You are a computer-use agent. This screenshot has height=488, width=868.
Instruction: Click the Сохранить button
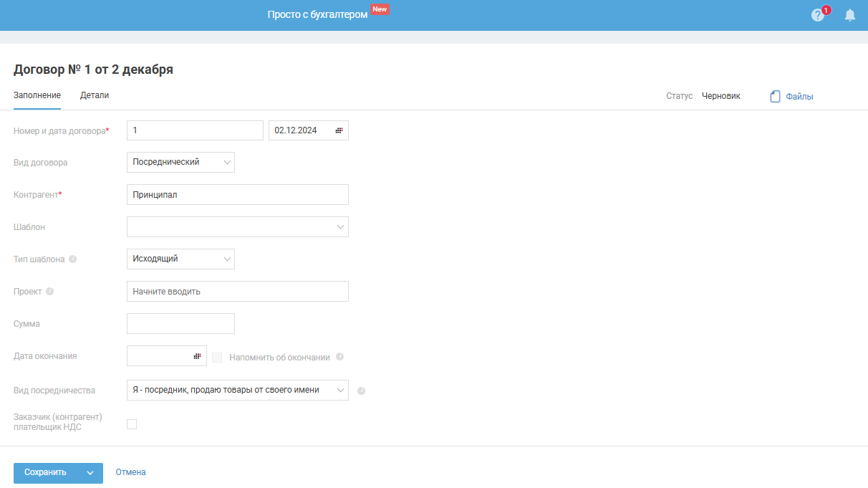[x=46, y=473]
